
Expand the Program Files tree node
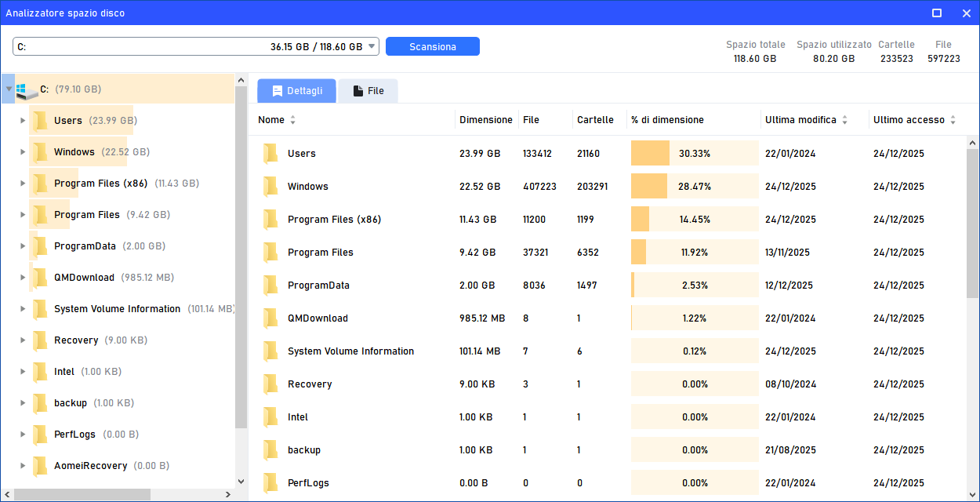click(23, 215)
